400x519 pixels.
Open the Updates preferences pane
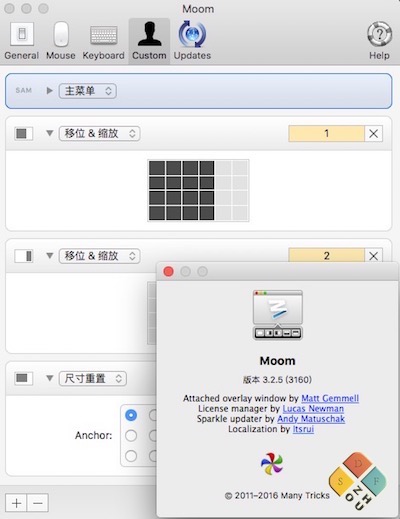point(192,41)
